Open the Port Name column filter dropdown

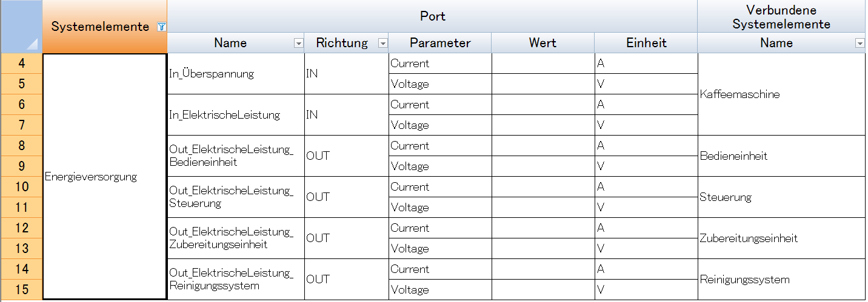click(x=298, y=43)
